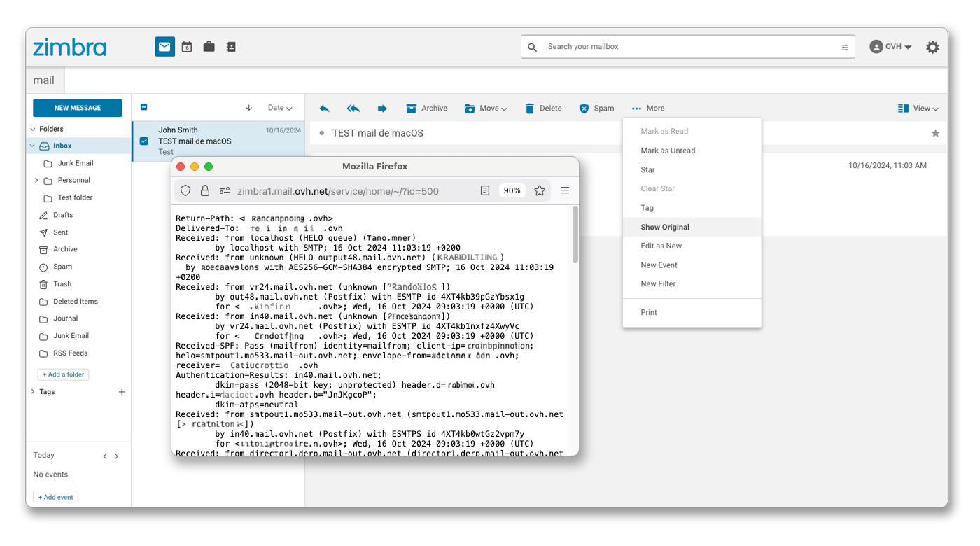Image resolution: width=980 pixels, height=546 pixels.
Task: Check the checkbox on John Smith's email
Action: pyautogui.click(x=143, y=139)
